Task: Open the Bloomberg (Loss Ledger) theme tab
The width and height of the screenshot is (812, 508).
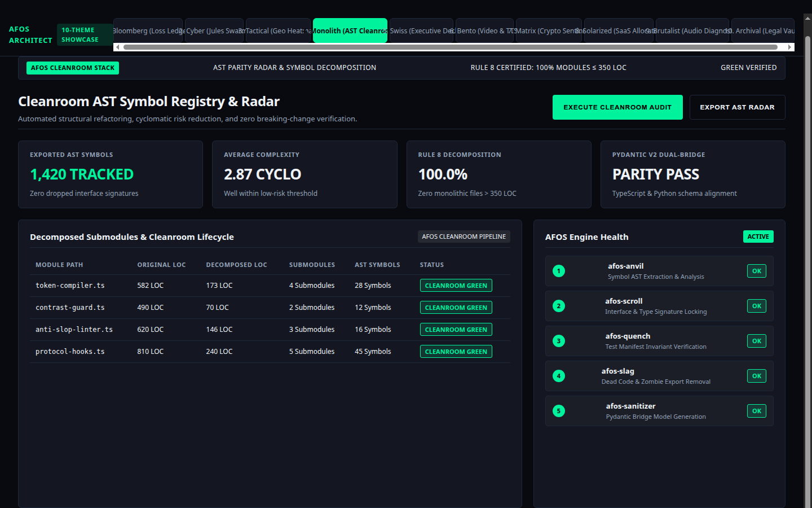Action: (x=148, y=30)
